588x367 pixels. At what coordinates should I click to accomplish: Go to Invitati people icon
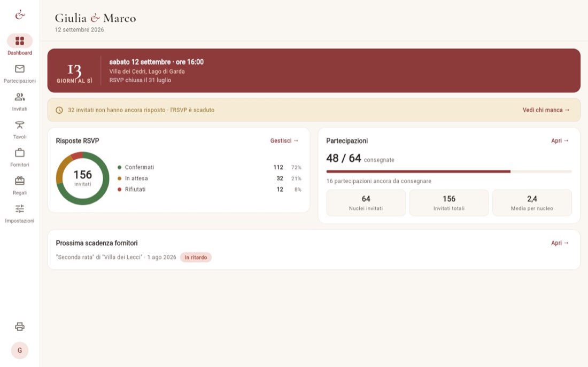click(20, 97)
